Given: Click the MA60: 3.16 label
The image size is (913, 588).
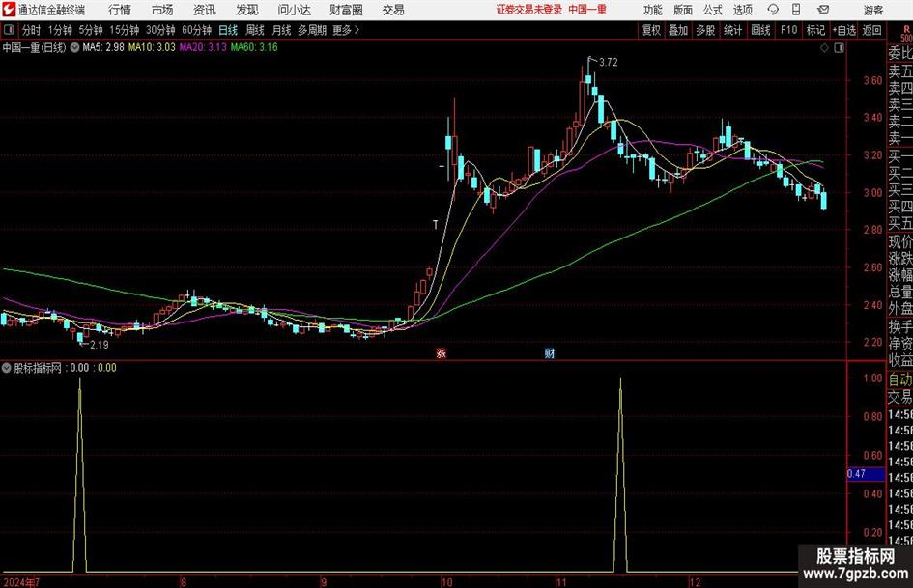Looking at the screenshot, I should pyautogui.click(x=254, y=47).
